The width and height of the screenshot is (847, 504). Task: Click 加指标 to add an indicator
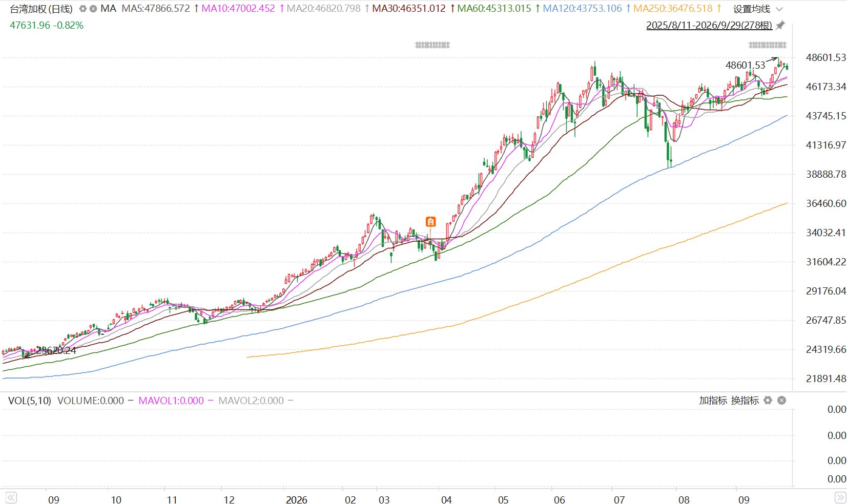pos(713,401)
